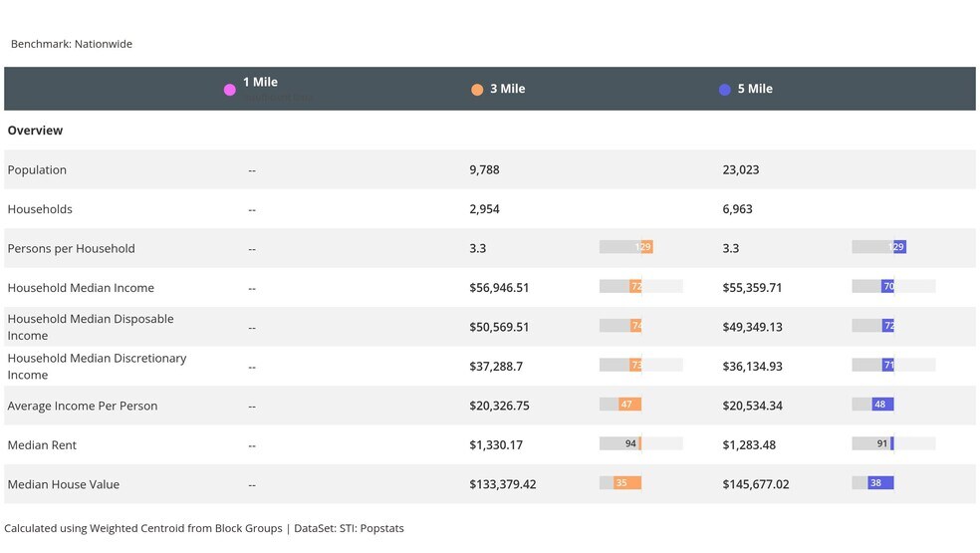Click the orange 3 Mile color dot
Viewport: 980px width, 553px height.
tap(477, 90)
